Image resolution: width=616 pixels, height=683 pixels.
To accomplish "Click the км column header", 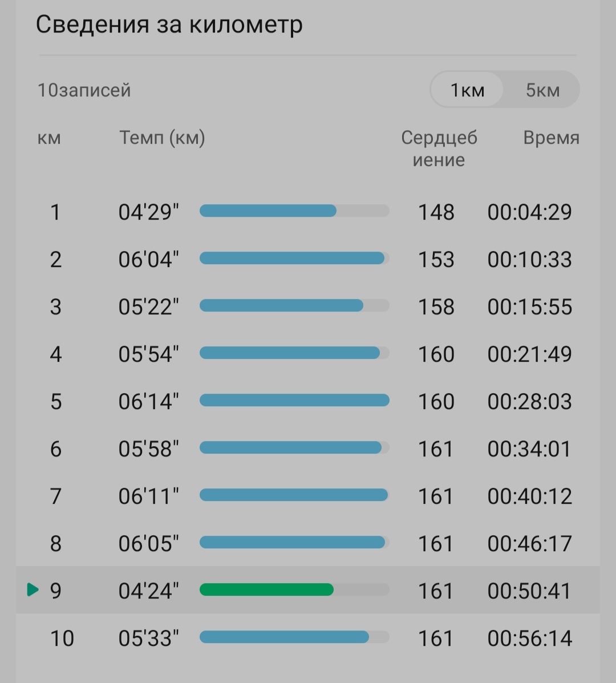I will pyautogui.click(x=48, y=138).
